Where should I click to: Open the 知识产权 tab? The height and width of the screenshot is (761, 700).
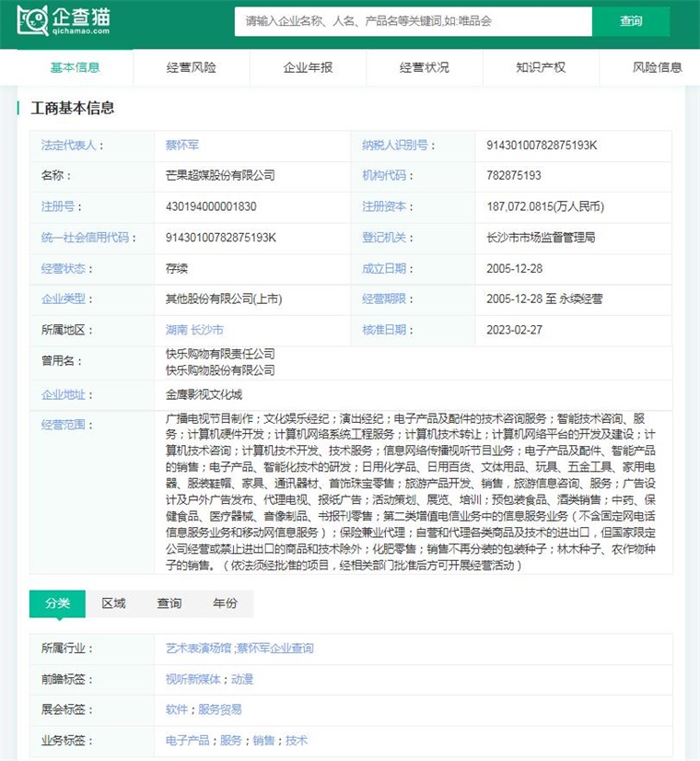tap(541, 67)
